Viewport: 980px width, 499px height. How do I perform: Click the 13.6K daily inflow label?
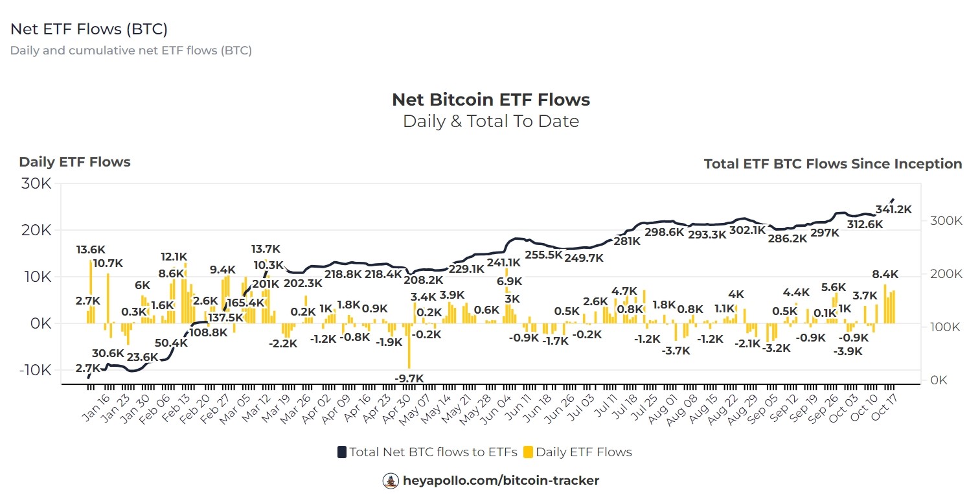click(x=91, y=250)
